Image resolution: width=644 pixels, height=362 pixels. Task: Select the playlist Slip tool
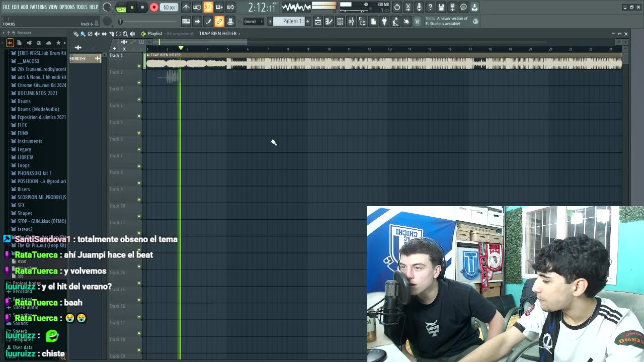point(104,34)
